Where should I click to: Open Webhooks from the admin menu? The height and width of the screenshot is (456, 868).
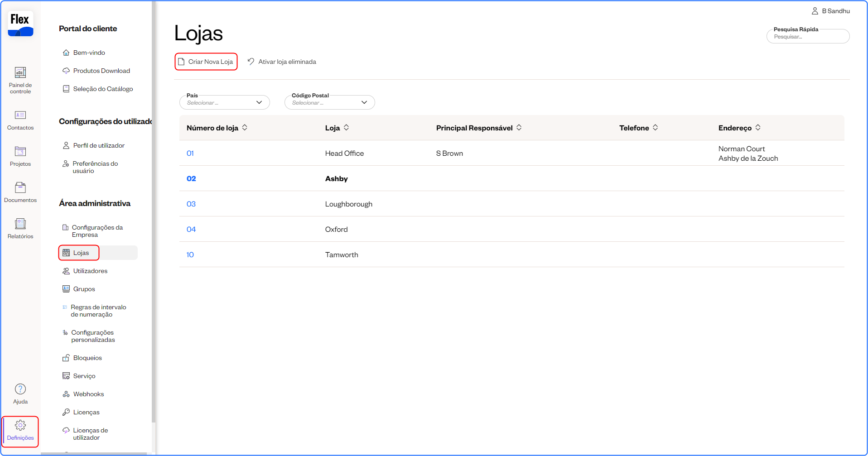88,394
